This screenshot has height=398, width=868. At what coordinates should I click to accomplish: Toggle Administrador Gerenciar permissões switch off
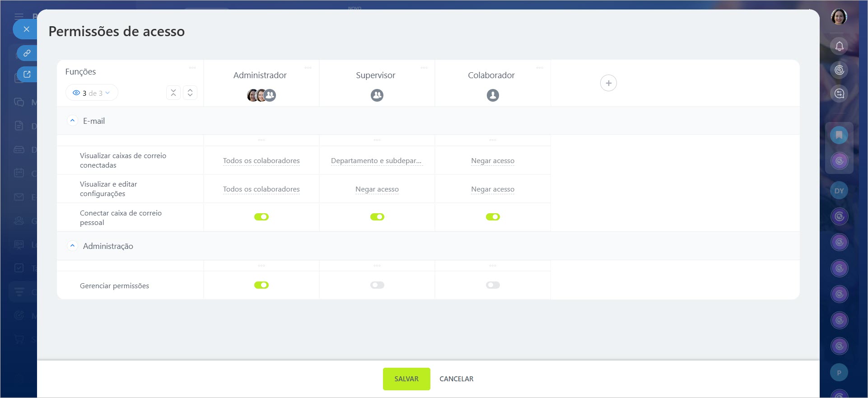[x=261, y=285]
